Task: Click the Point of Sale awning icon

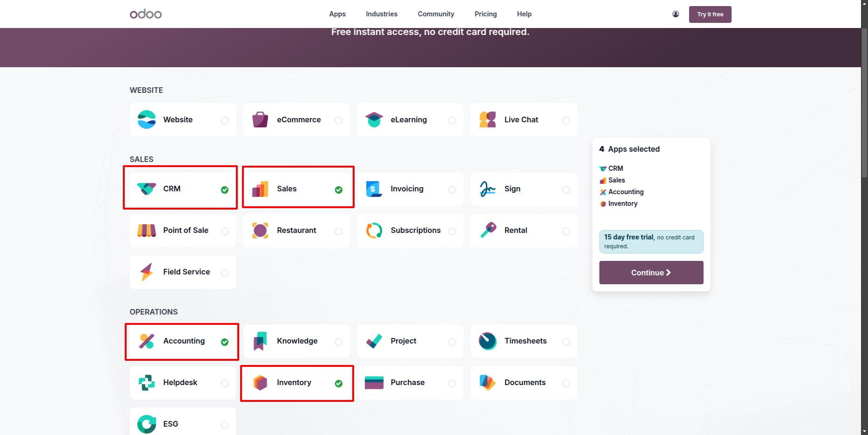Action: (x=147, y=230)
